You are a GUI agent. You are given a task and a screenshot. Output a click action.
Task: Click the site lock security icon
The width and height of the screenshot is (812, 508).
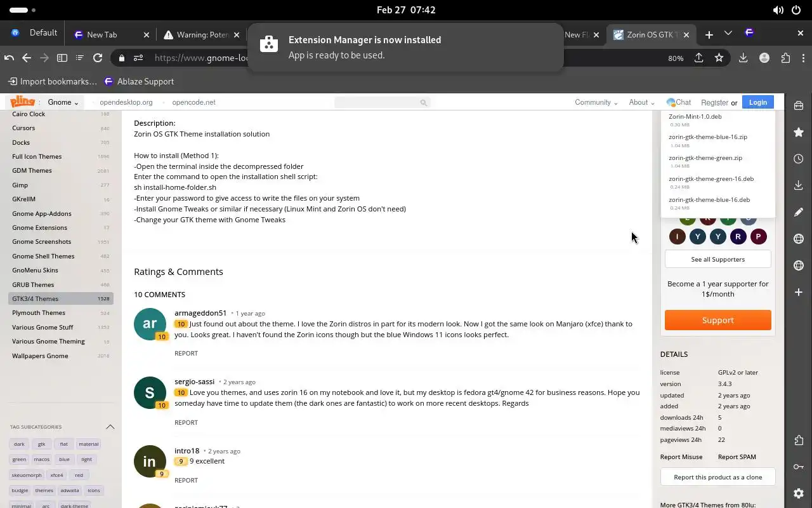point(121,58)
